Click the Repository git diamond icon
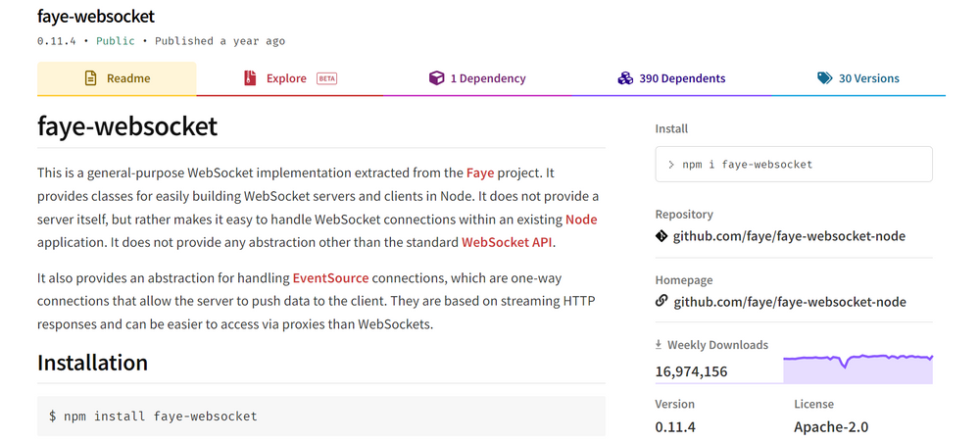This screenshot has width=980, height=442. [661, 236]
